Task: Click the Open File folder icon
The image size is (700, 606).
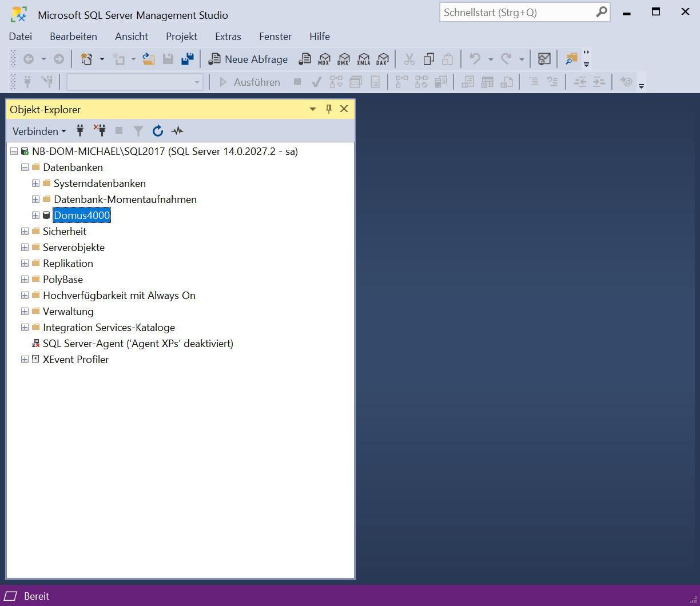Action: click(x=149, y=59)
